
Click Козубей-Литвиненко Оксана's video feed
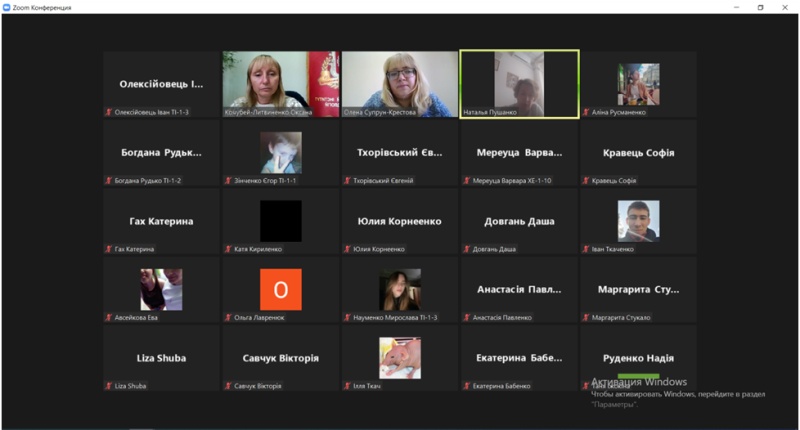[x=280, y=80]
